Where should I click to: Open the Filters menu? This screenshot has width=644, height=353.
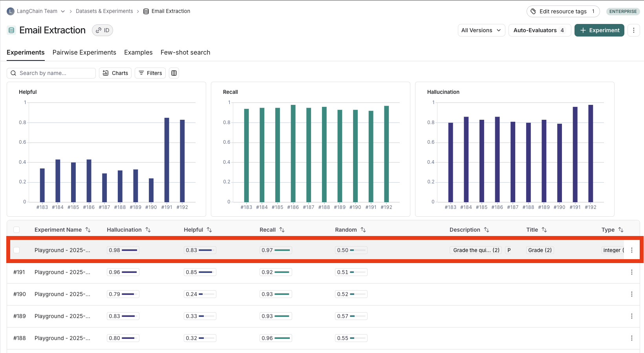pos(150,73)
